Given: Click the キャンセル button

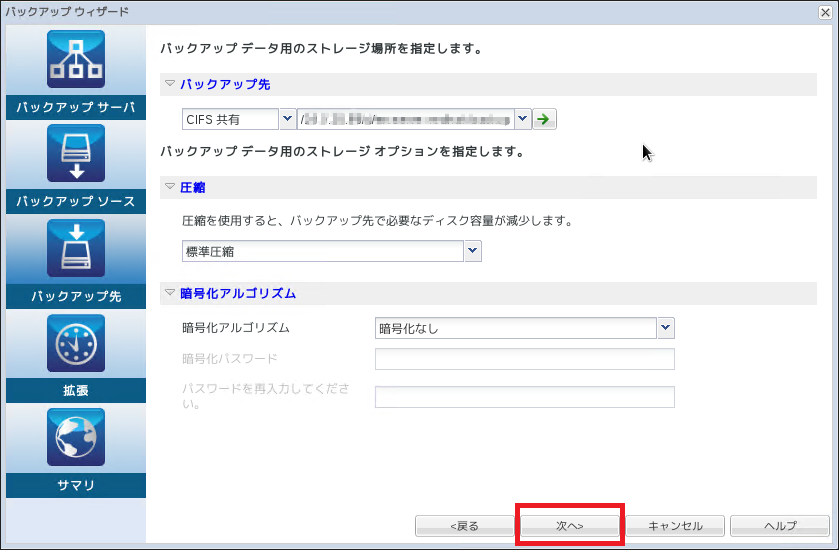Looking at the screenshot, I should (x=675, y=526).
